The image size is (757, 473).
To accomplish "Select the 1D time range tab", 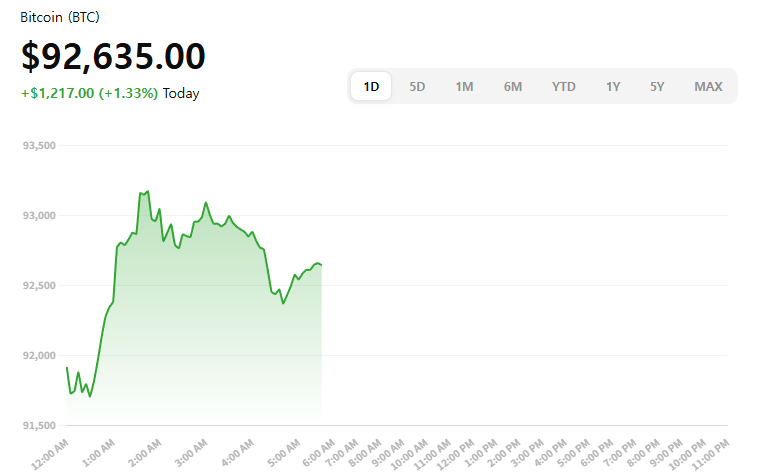I will coord(371,86).
